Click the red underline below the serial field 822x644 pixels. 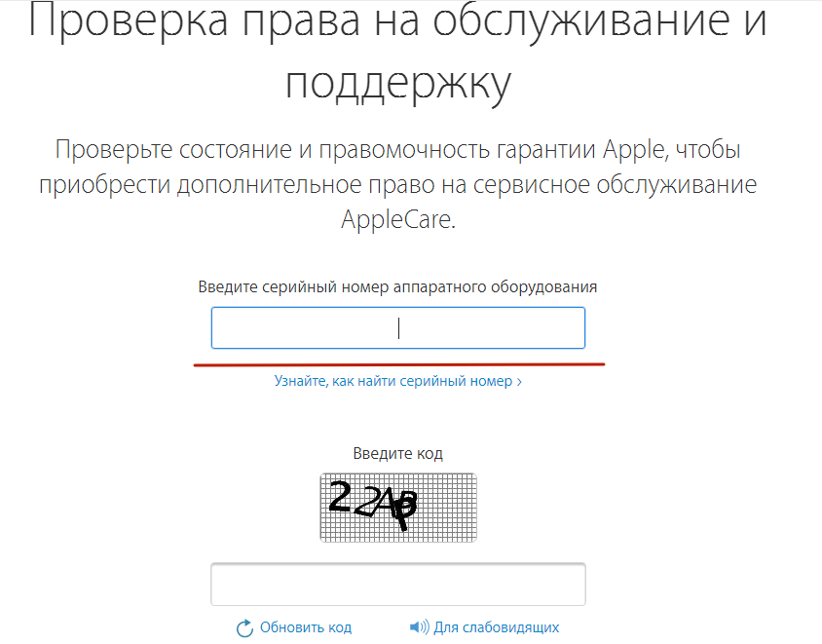pyautogui.click(x=399, y=363)
